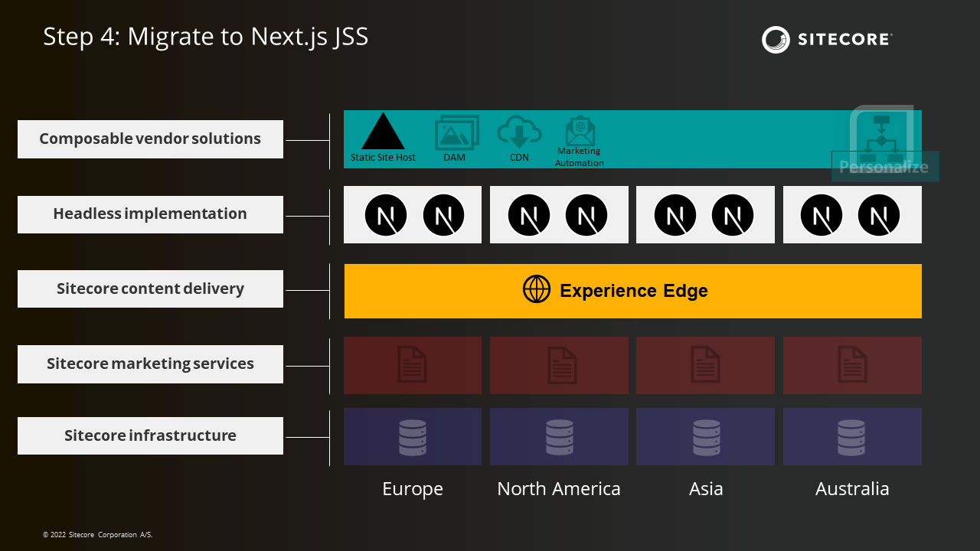Click the second Next.js icon above Australia

pos(879,215)
